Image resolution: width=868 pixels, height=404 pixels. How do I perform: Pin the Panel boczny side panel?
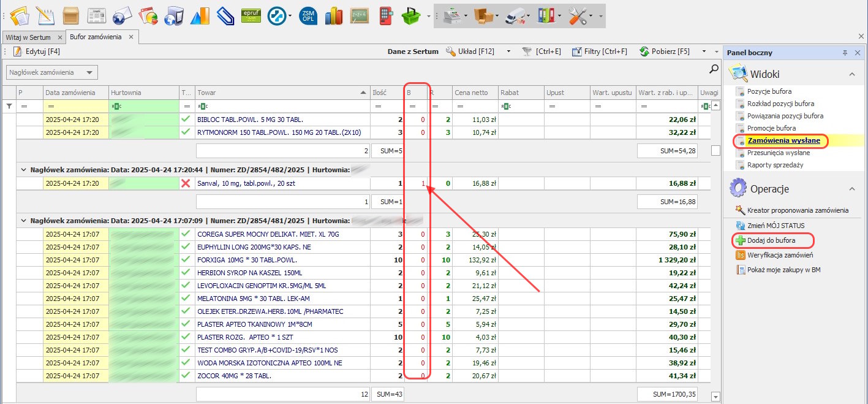point(845,53)
